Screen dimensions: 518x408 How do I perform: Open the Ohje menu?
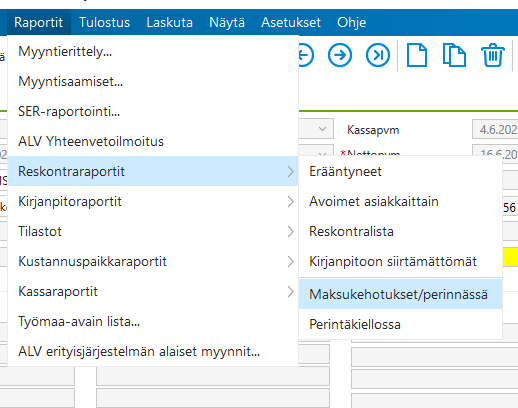click(351, 22)
